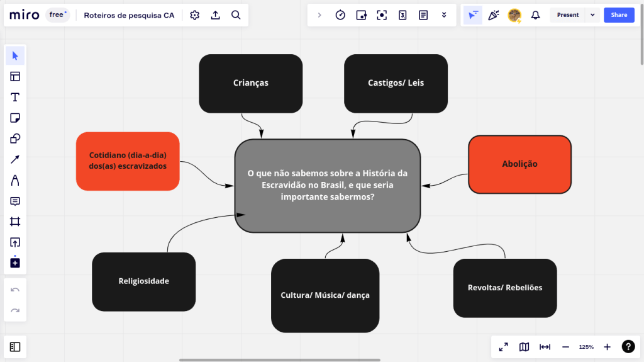Toggle fullscreen mode
Viewport: 644px width, 362px height.
tap(504, 347)
